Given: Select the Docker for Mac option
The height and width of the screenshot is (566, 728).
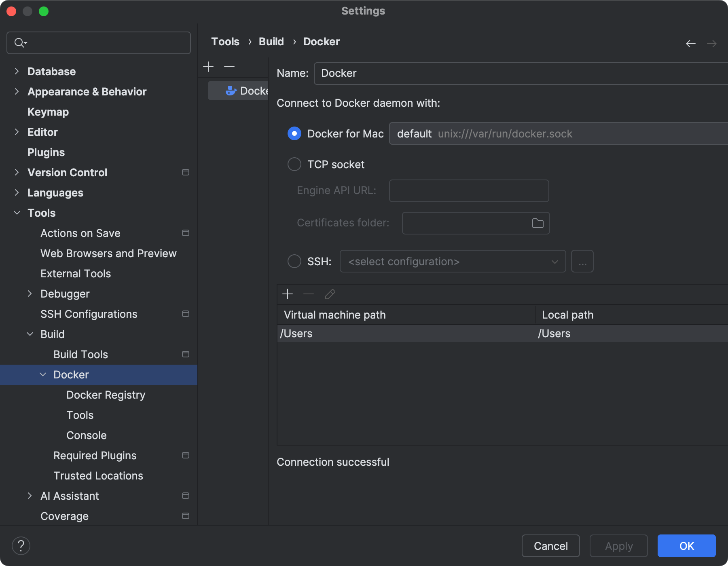Looking at the screenshot, I should tap(294, 134).
